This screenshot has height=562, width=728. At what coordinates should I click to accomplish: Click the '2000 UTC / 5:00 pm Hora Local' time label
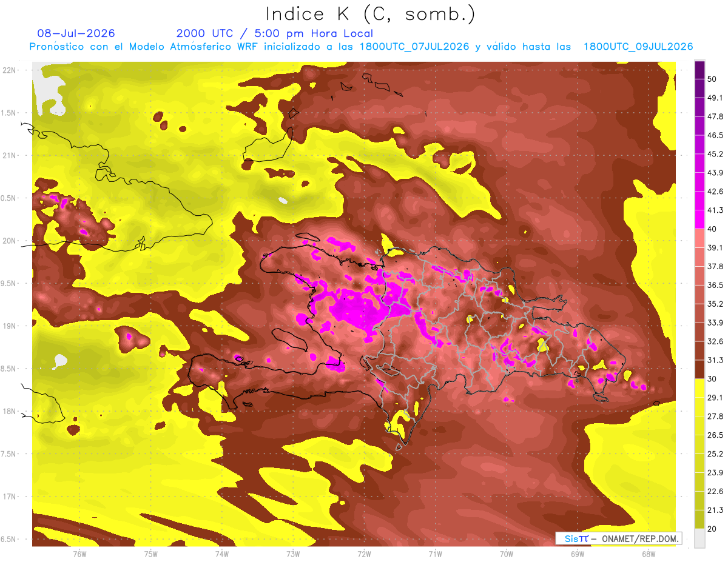tap(275, 33)
